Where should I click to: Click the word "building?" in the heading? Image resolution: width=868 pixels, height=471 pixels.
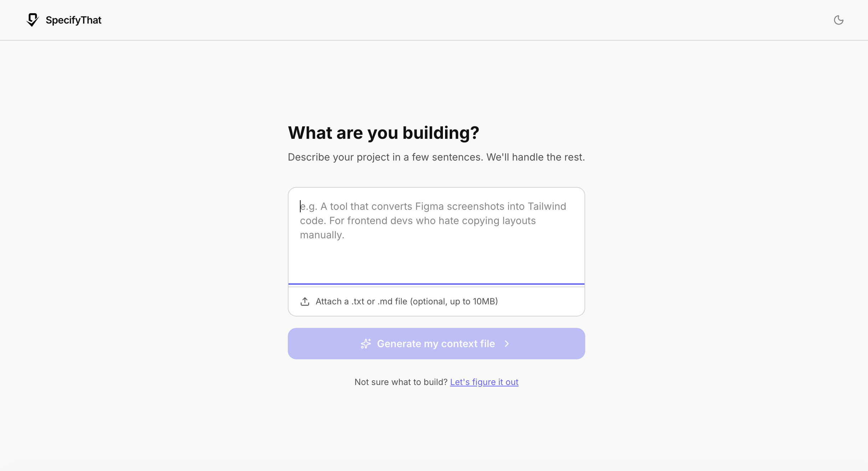pyautogui.click(x=441, y=133)
